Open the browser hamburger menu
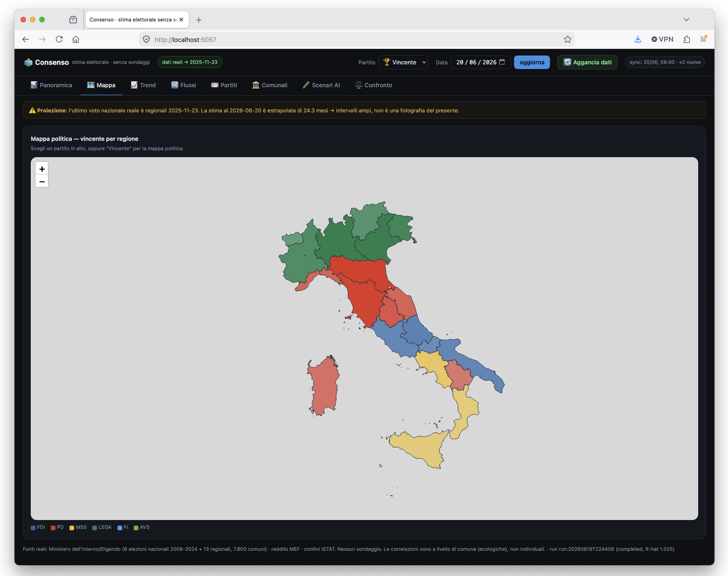Image resolution: width=728 pixels, height=576 pixels. pyautogui.click(x=703, y=39)
